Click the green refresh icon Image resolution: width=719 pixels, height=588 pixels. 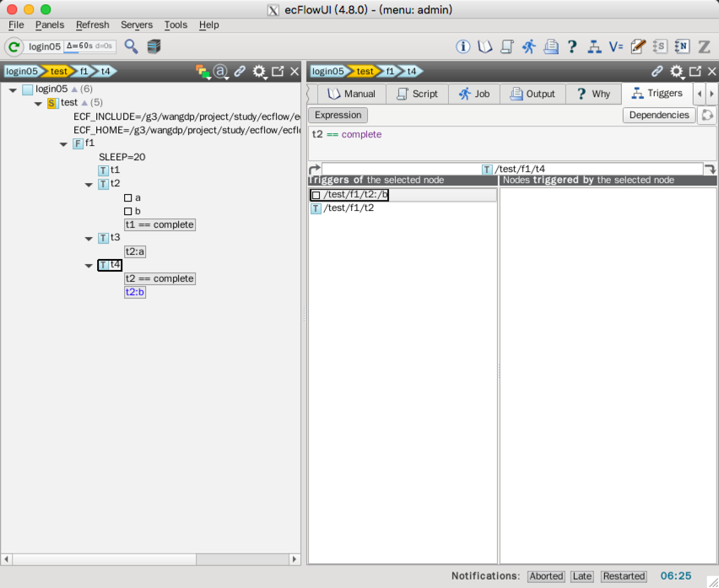click(12, 47)
